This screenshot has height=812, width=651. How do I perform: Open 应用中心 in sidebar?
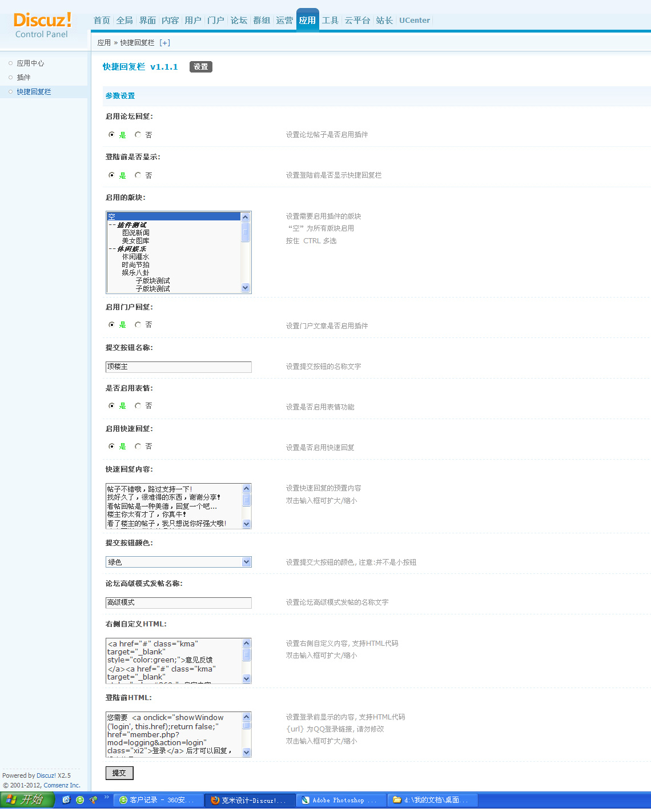click(x=30, y=63)
